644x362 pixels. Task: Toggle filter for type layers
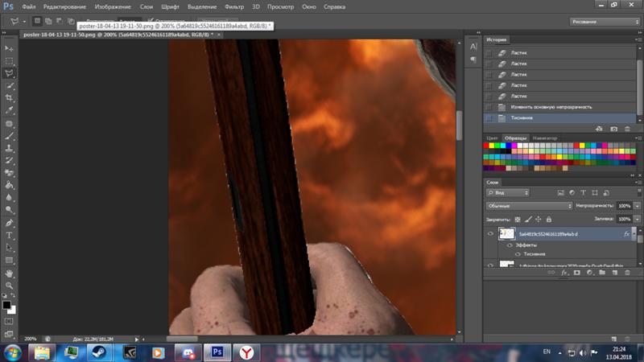pos(583,192)
